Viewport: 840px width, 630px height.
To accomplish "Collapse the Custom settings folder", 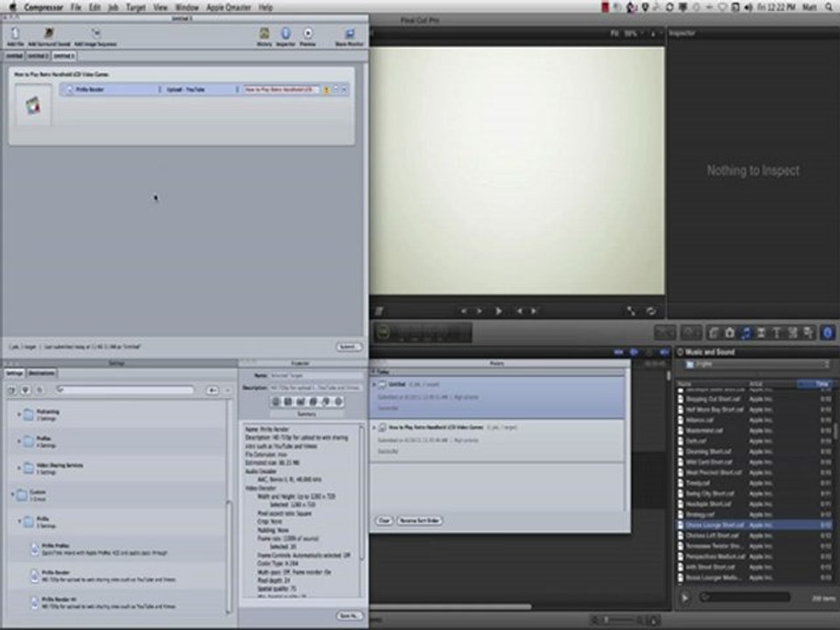I will (x=12, y=493).
